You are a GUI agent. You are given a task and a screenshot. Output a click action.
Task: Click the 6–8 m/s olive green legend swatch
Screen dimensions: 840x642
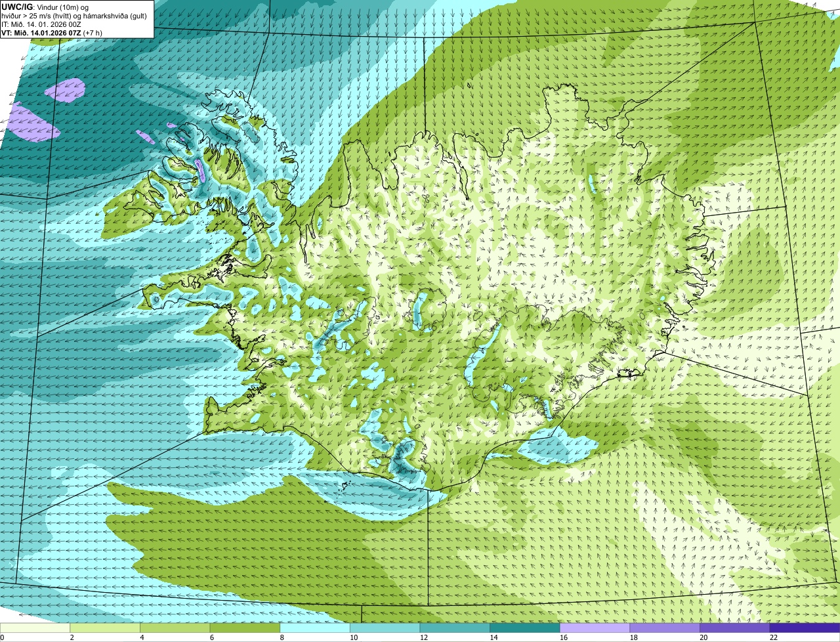pos(245,628)
